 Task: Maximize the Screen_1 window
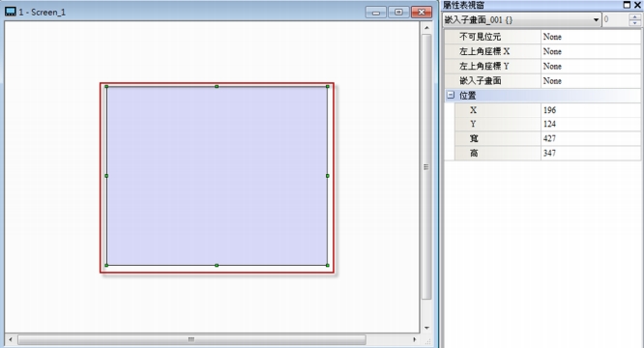pos(398,13)
